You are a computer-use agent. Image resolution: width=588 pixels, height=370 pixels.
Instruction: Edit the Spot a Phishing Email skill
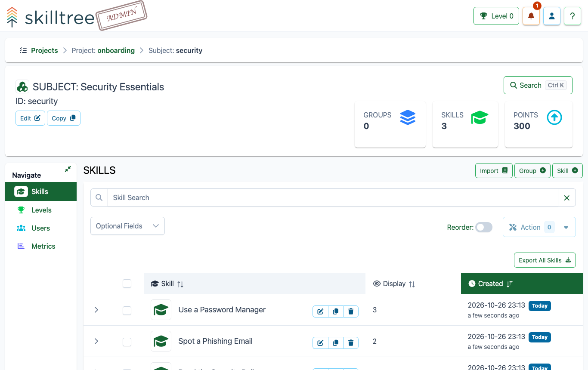(x=320, y=343)
